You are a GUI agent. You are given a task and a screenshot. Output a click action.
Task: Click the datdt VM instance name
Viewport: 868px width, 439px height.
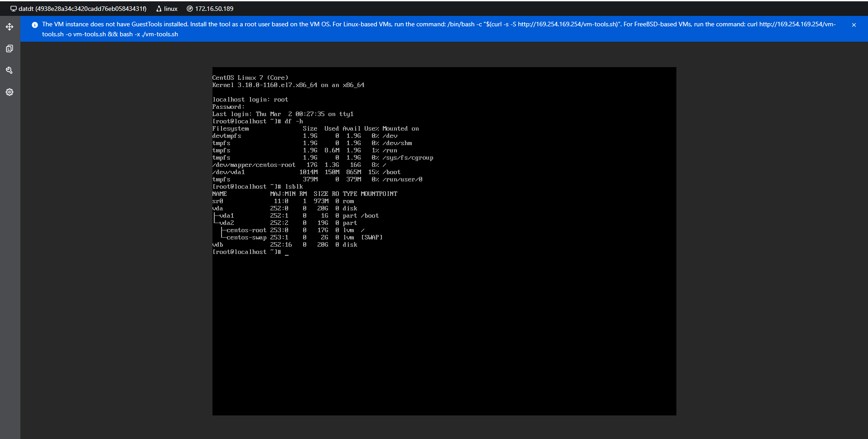pos(82,9)
